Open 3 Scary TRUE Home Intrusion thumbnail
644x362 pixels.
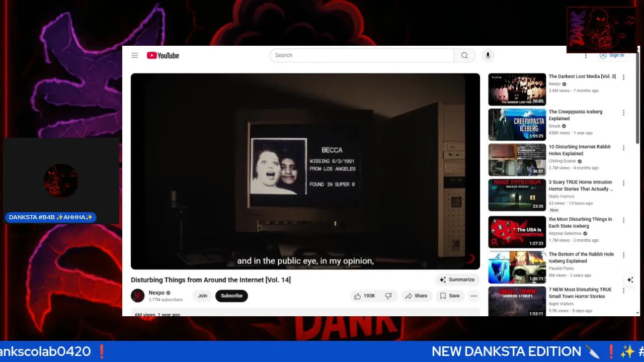click(x=517, y=195)
